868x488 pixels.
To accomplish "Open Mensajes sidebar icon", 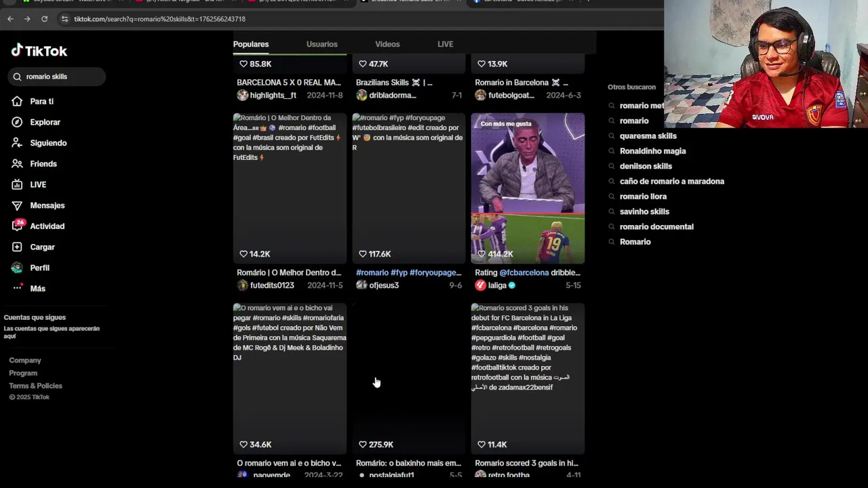I will (x=17, y=205).
